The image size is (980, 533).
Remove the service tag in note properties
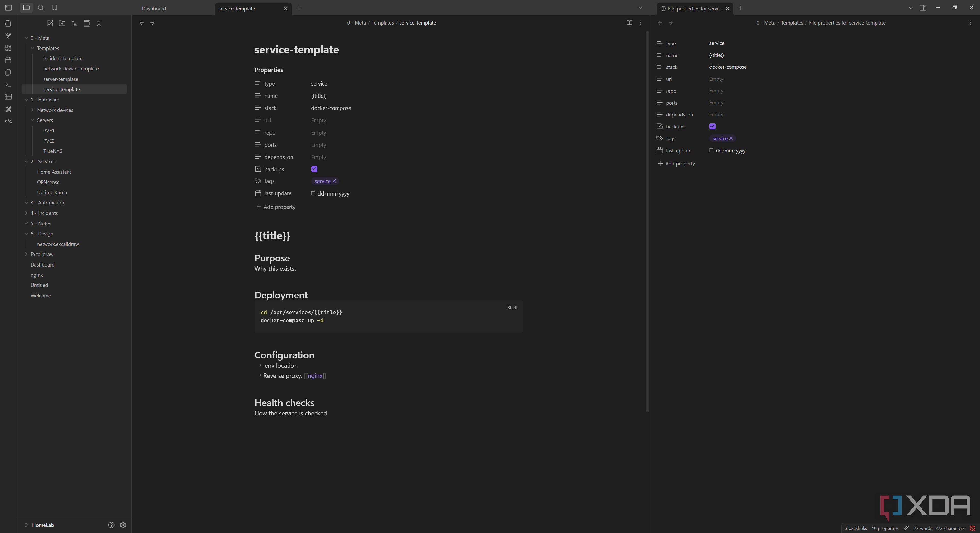[x=334, y=181]
